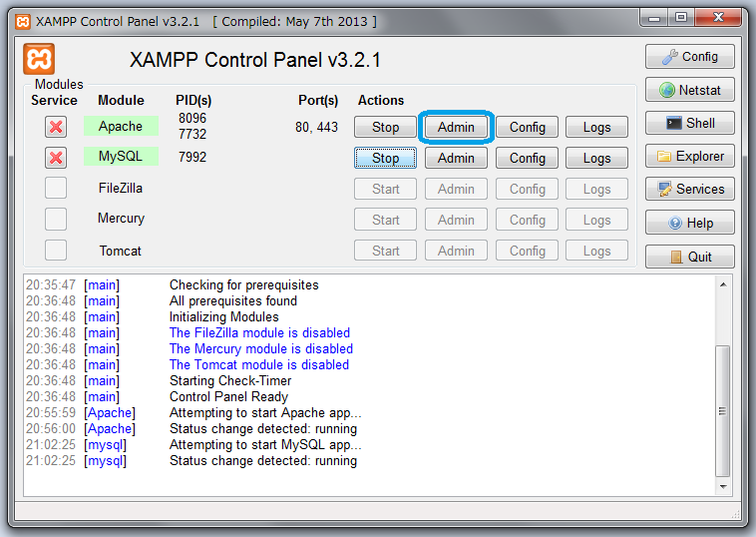Viewport: 756px width, 537px height.
Task: Click FileZilla Config button
Action: coord(527,189)
